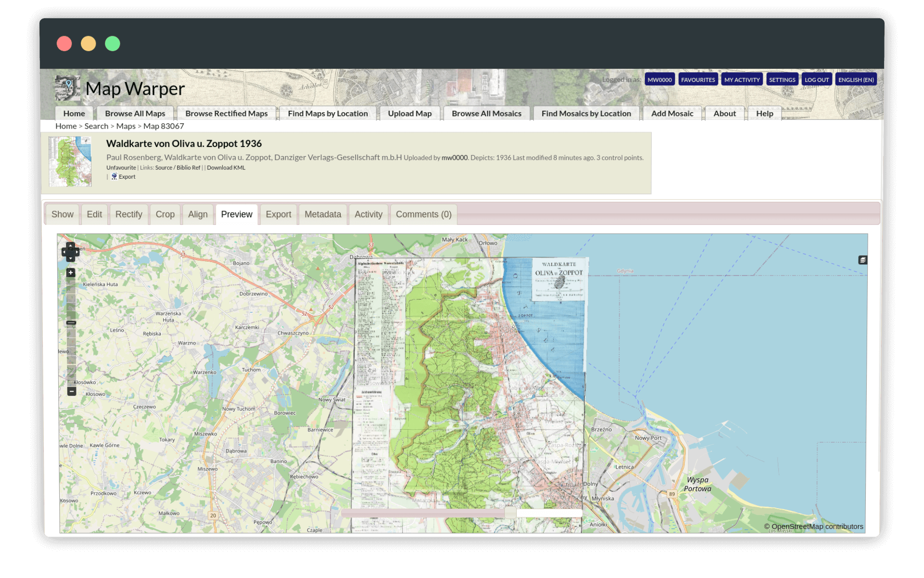The image size is (924, 578).
Task: Click the title Waldkarte von Oliva u. Zoppot 1936
Action: click(184, 144)
